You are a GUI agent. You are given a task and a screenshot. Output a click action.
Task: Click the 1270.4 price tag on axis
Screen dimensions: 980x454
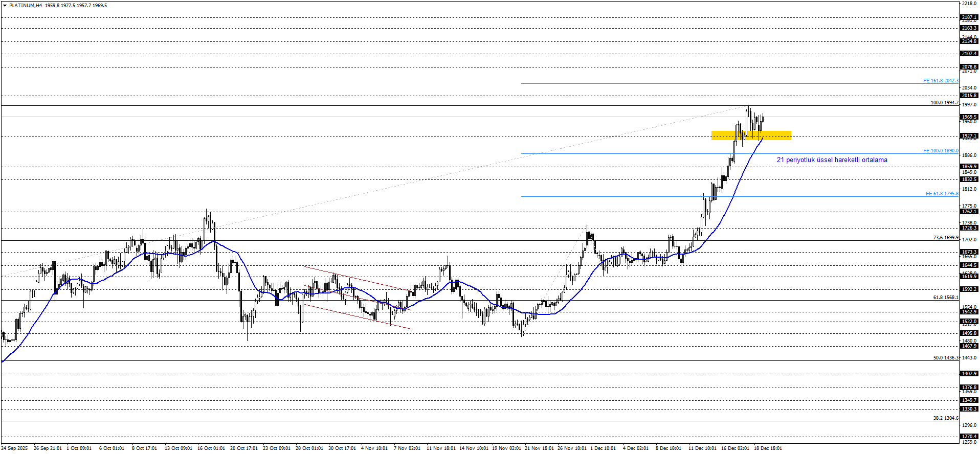tap(969, 437)
